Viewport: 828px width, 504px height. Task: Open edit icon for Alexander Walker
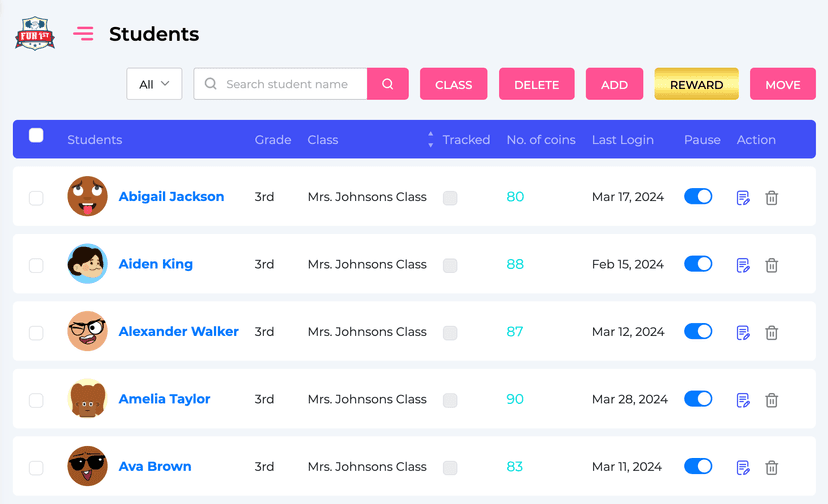[743, 333]
